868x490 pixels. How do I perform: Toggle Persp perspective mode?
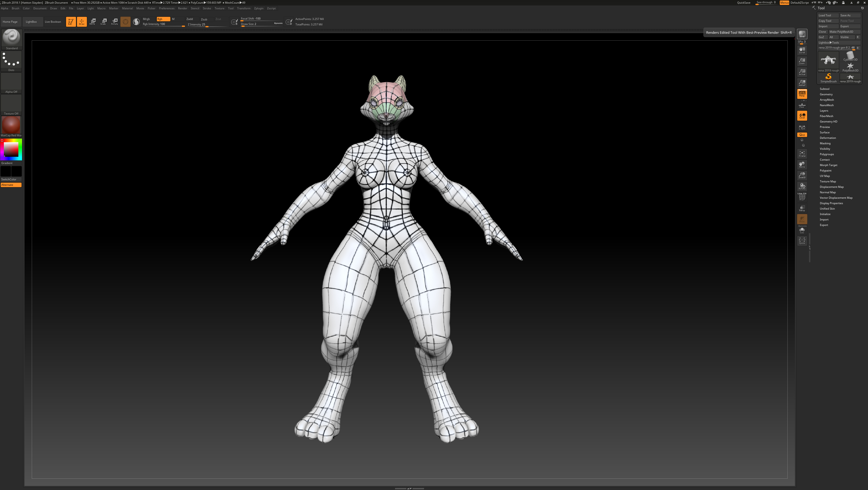(x=802, y=94)
